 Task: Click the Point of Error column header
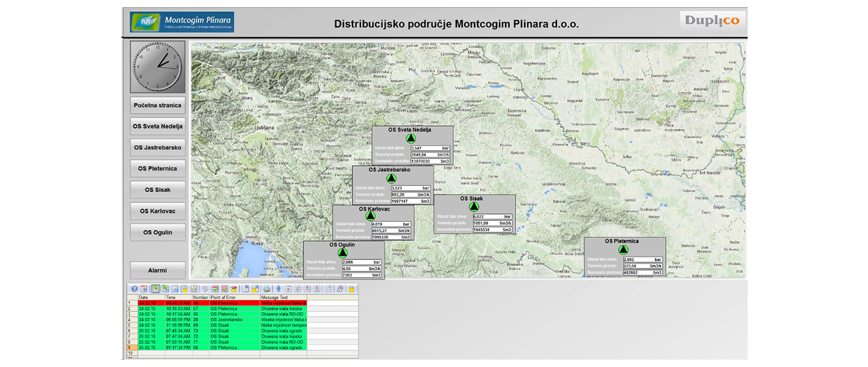(x=235, y=297)
